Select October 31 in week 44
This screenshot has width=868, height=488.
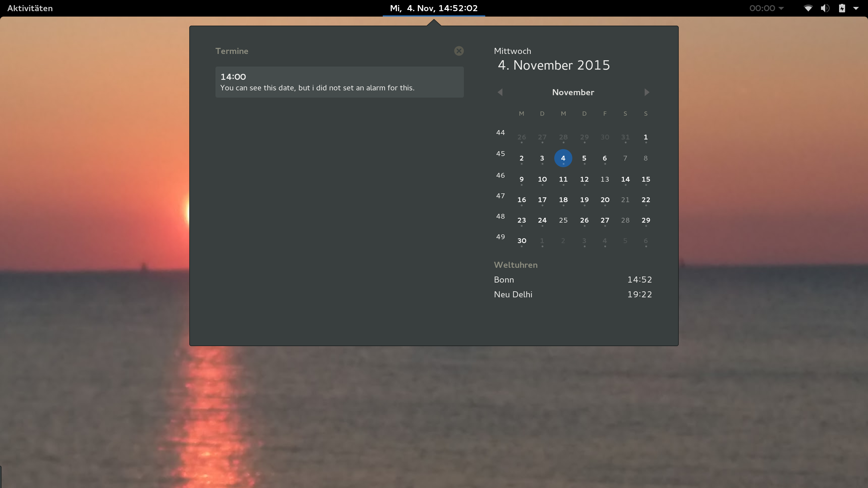tap(625, 137)
